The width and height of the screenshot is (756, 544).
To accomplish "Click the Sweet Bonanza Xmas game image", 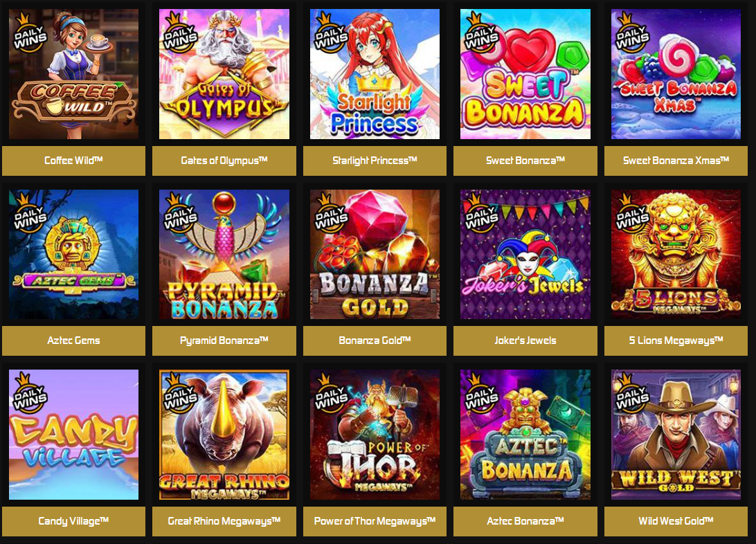I will 676,74.
